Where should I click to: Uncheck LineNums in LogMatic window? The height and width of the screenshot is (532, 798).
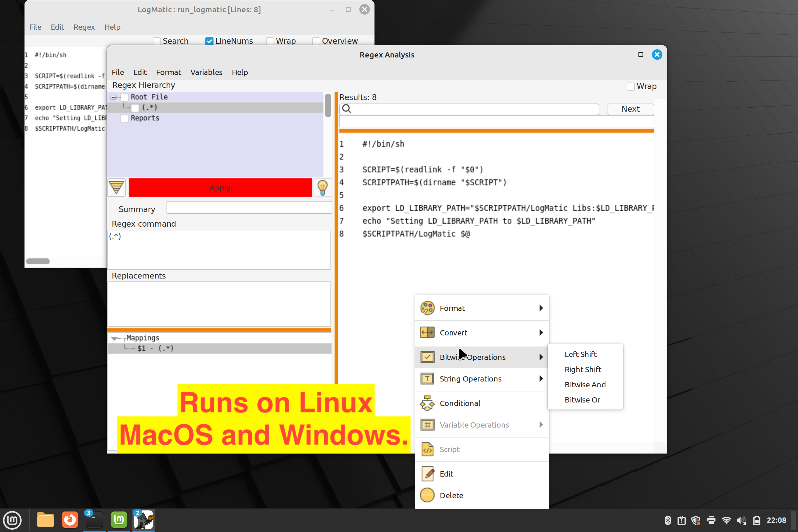209,41
